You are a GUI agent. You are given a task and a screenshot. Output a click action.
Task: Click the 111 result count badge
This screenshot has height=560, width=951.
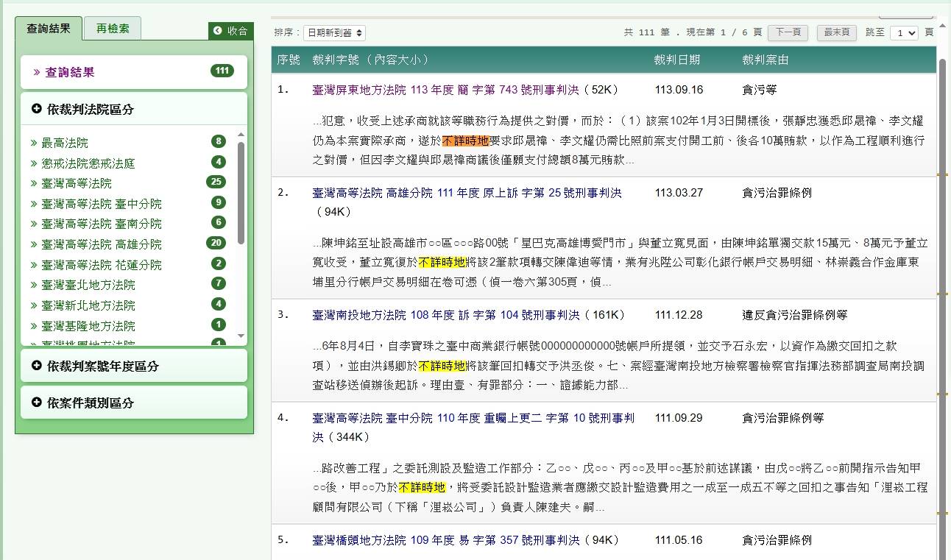[222, 71]
